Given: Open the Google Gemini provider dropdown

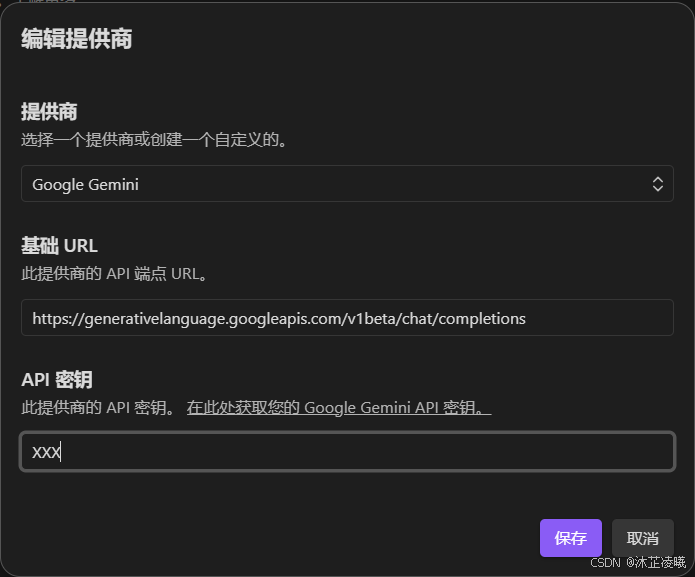Looking at the screenshot, I should (x=347, y=183).
